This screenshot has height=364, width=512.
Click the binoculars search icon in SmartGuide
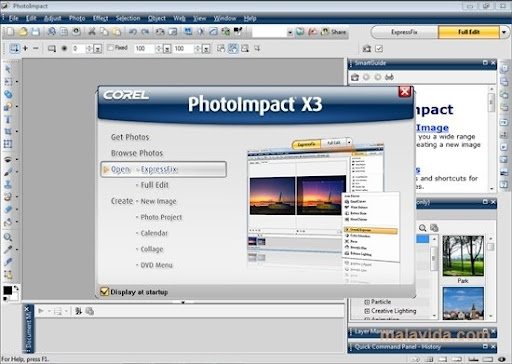[x=389, y=77]
